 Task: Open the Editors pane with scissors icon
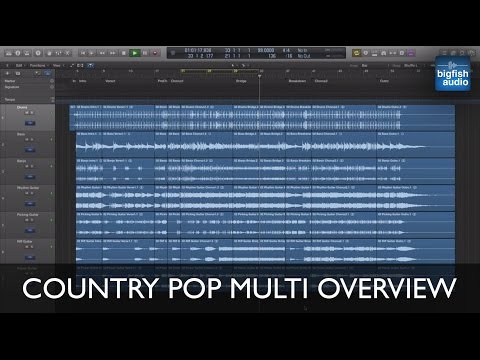68,53
